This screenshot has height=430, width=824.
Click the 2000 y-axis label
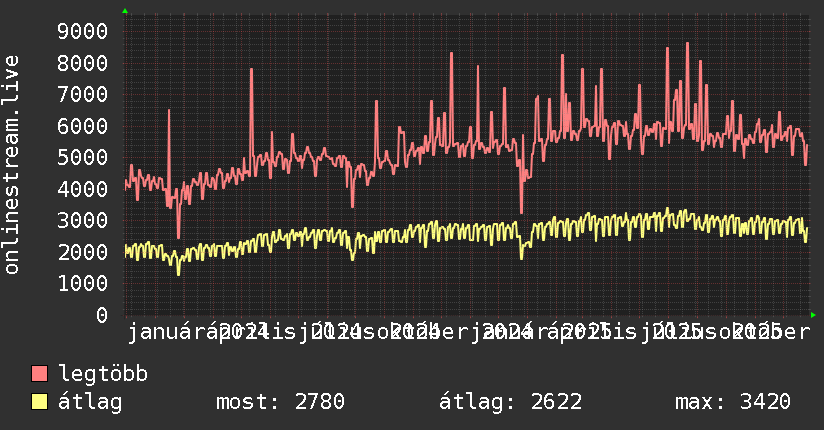tap(83, 252)
